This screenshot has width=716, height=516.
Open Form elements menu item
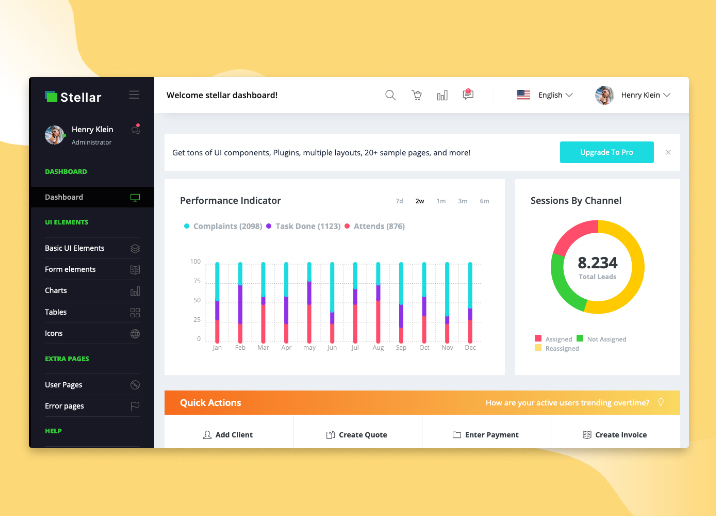click(92, 269)
